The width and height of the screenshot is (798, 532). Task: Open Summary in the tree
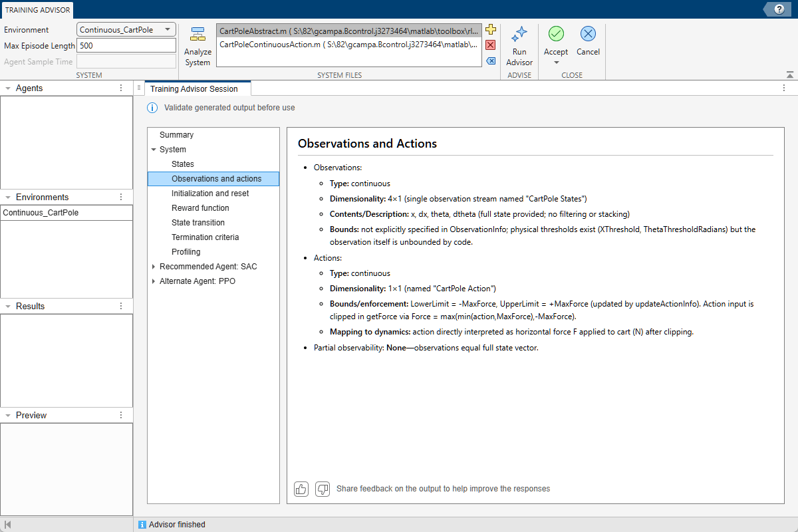pyautogui.click(x=176, y=135)
